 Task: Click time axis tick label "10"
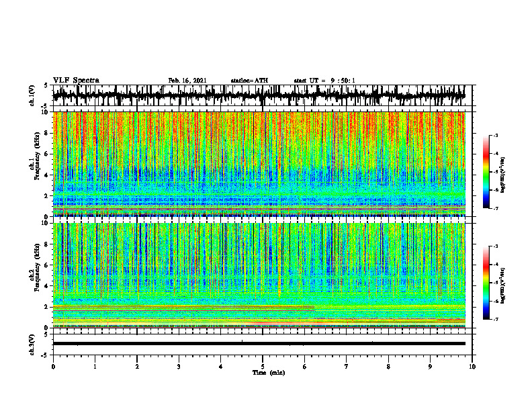(472, 367)
